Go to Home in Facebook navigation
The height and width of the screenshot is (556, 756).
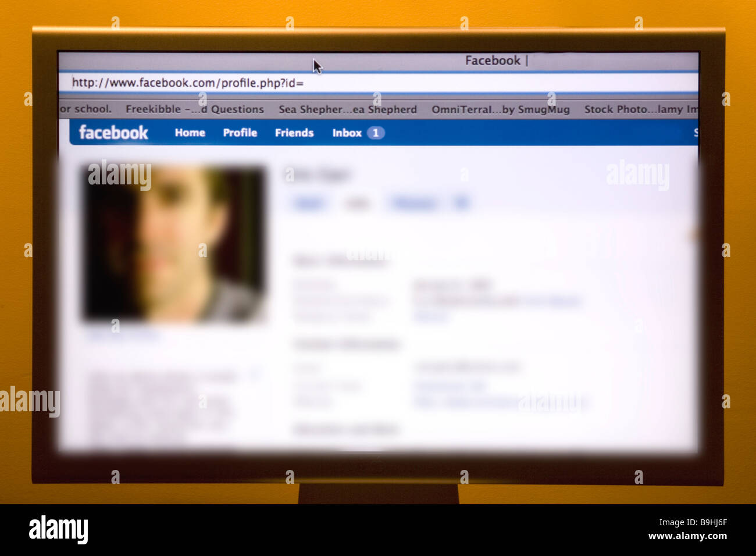[190, 133]
